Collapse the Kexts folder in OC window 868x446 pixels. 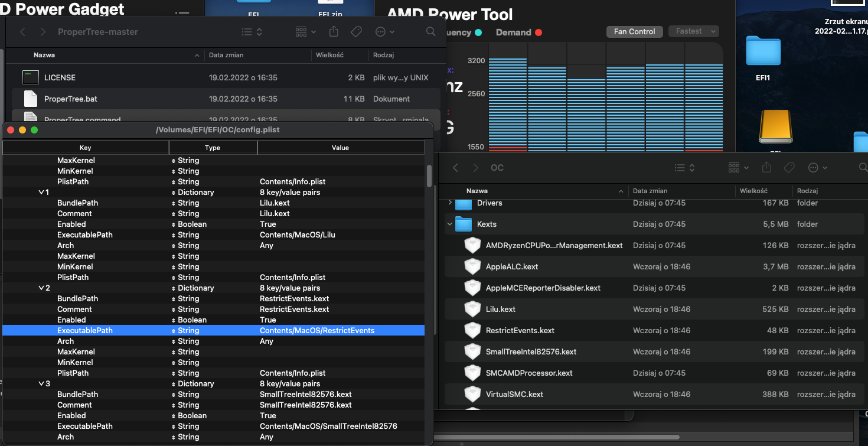(x=450, y=224)
